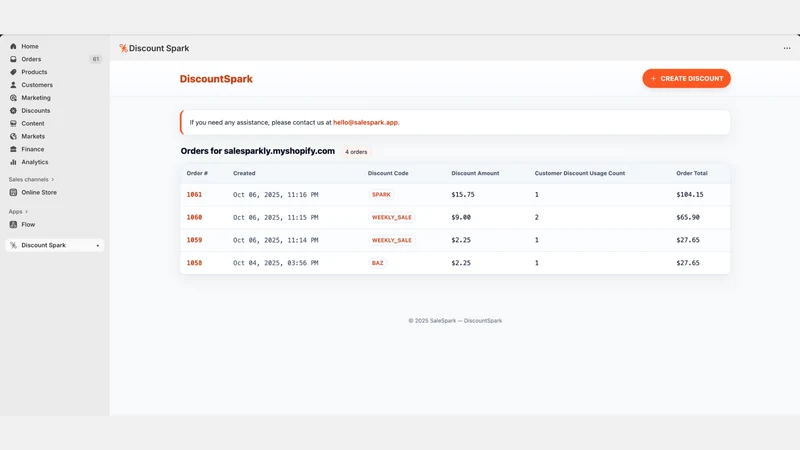Open the Products section
Viewport: 800px width, 450px height.
tap(34, 72)
